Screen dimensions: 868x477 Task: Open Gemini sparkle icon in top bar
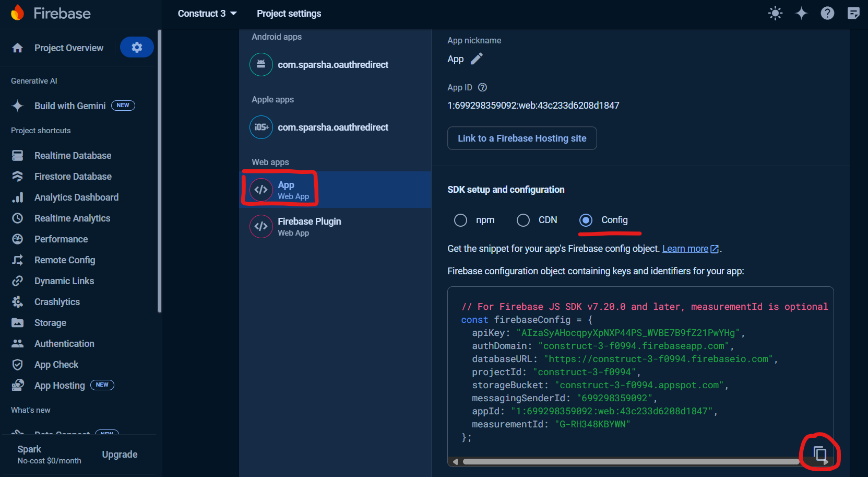801,14
